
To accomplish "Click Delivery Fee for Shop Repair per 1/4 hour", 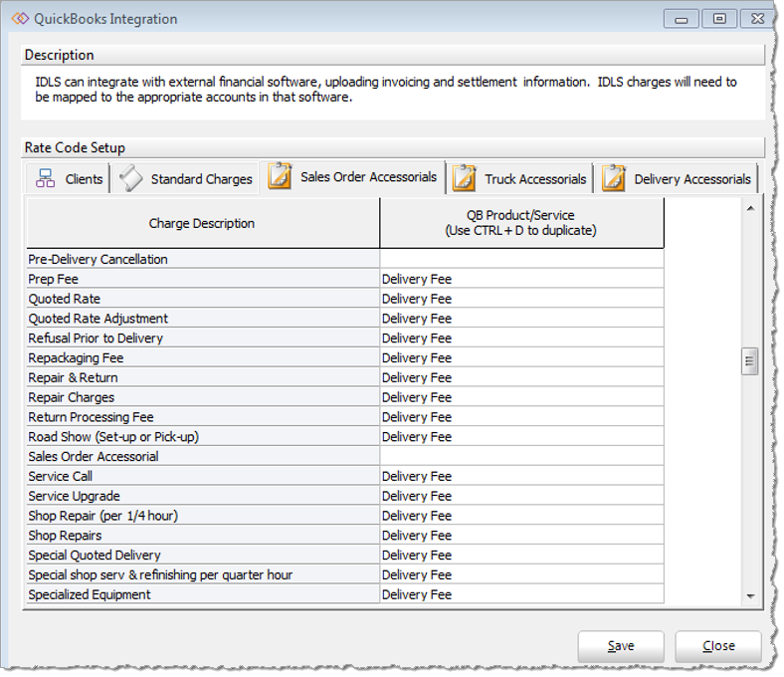I will [521, 516].
